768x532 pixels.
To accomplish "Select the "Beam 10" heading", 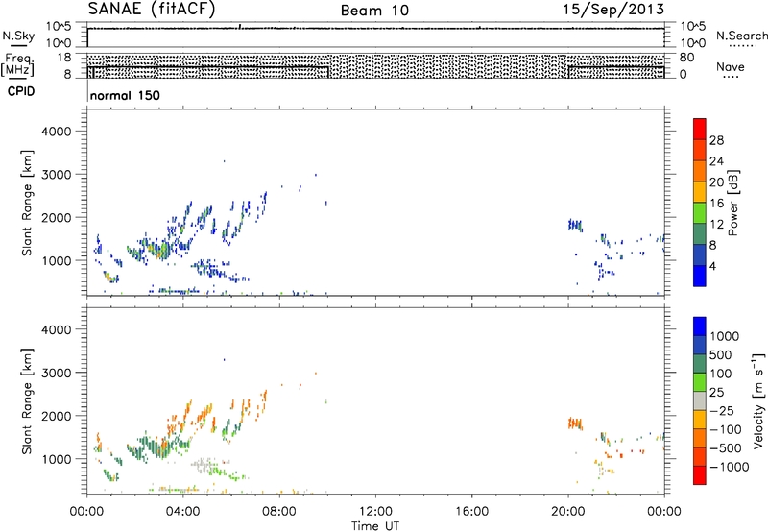I will pyautogui.click(x=374, y=11).
